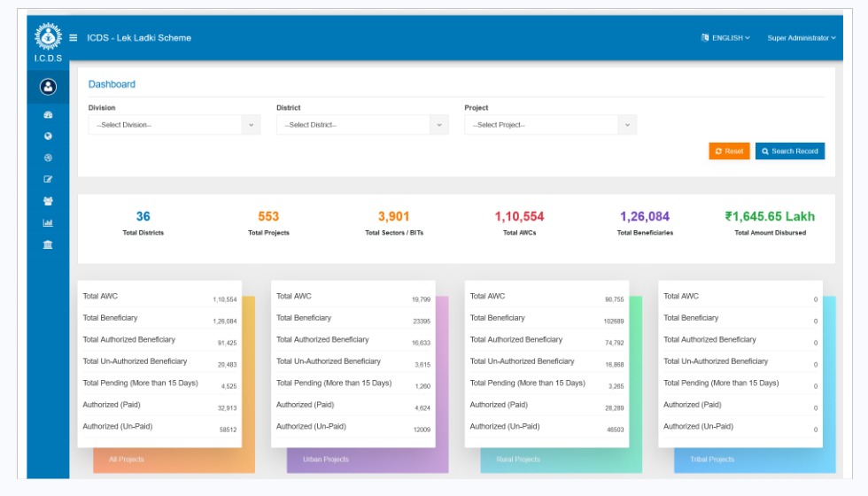This screenshot has height=496, width=868.
Task: Open the Super Administrator account menu
Action: click(x=801, y=38)
